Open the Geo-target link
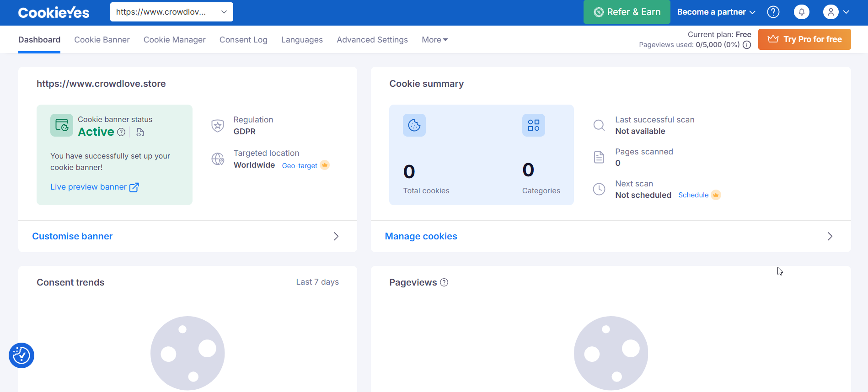This screenshot has height=392, width=868. pos(300,165)
